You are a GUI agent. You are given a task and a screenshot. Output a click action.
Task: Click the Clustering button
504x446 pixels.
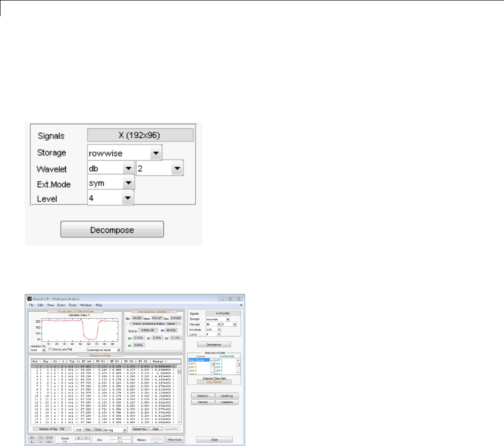(227, 396)
